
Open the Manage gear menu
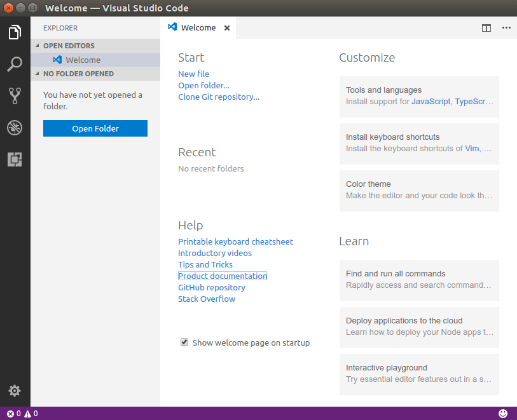coord(15,391)
